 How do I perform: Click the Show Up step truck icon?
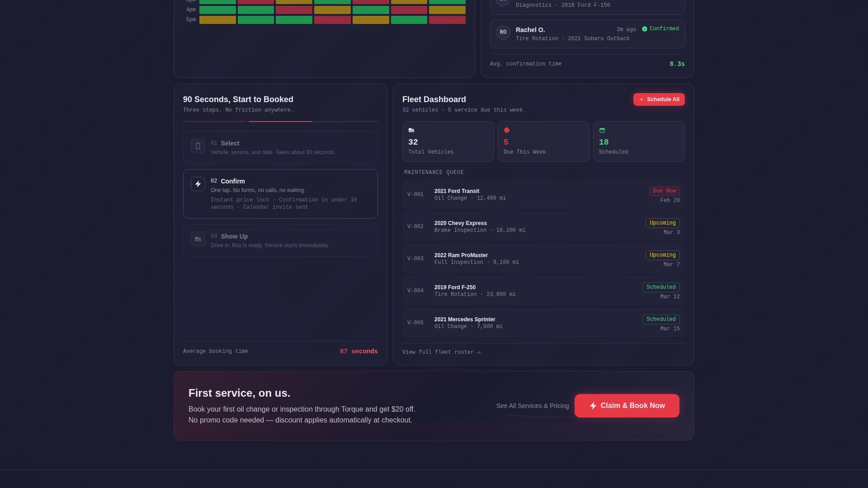(x=198, y=239)
